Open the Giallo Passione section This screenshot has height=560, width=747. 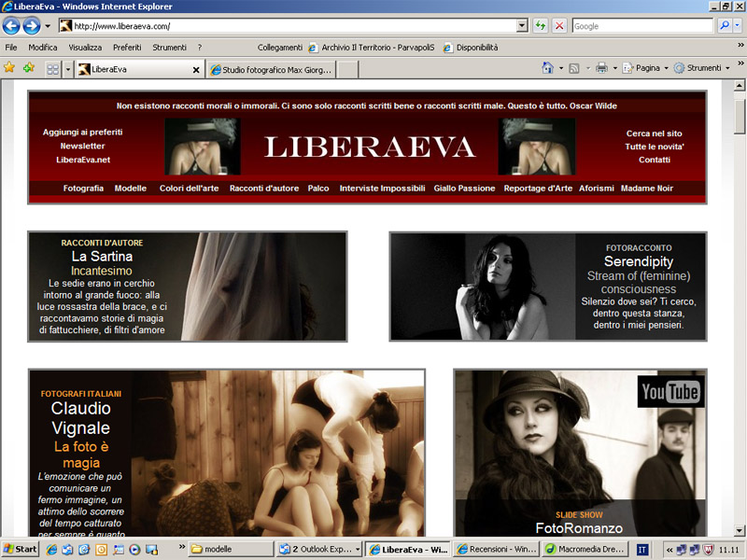[x=464, y=189]
